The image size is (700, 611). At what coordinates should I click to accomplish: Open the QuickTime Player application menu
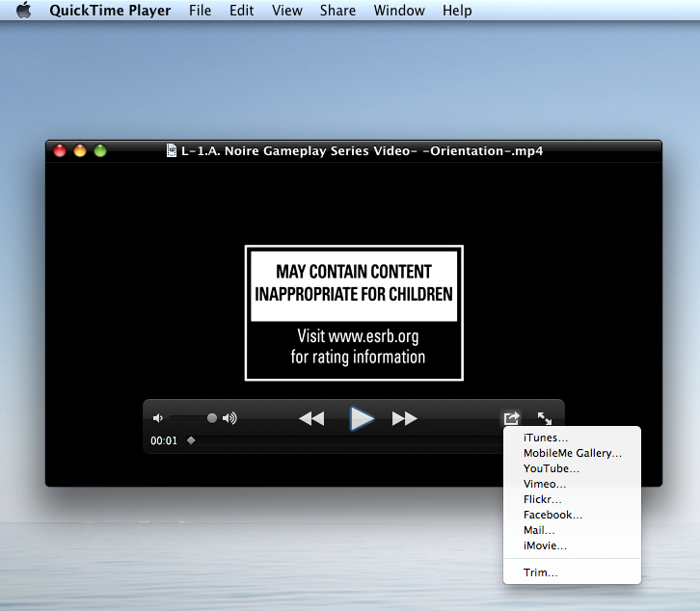pos(110,11)
